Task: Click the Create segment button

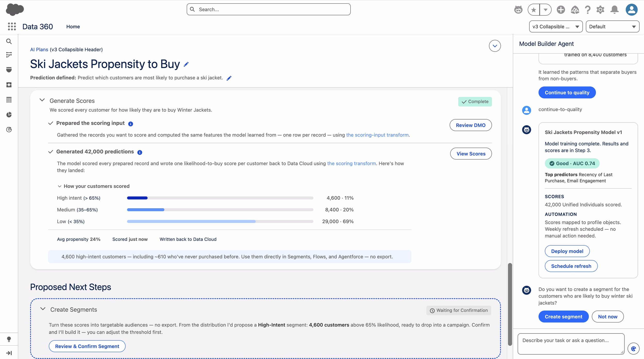Action: click(x=563, y=317)
